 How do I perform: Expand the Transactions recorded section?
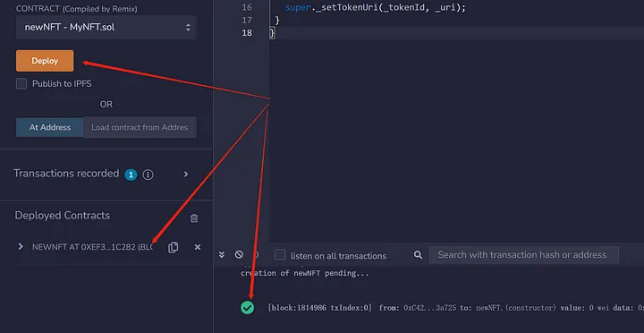coord(186,175)
